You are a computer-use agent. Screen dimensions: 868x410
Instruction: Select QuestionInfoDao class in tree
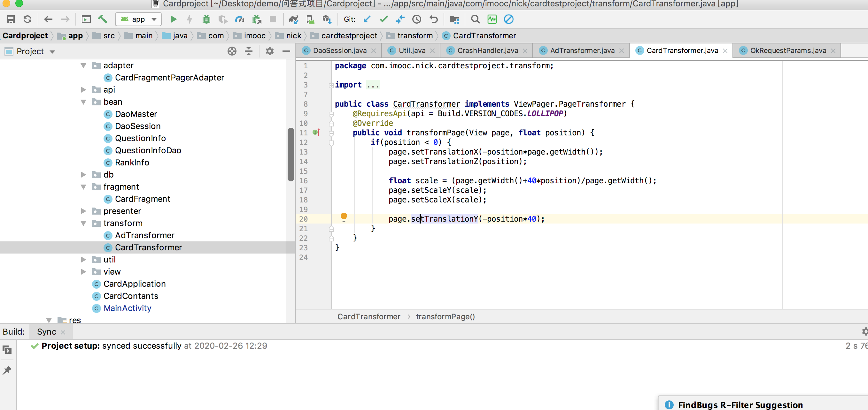click(148, 150)
